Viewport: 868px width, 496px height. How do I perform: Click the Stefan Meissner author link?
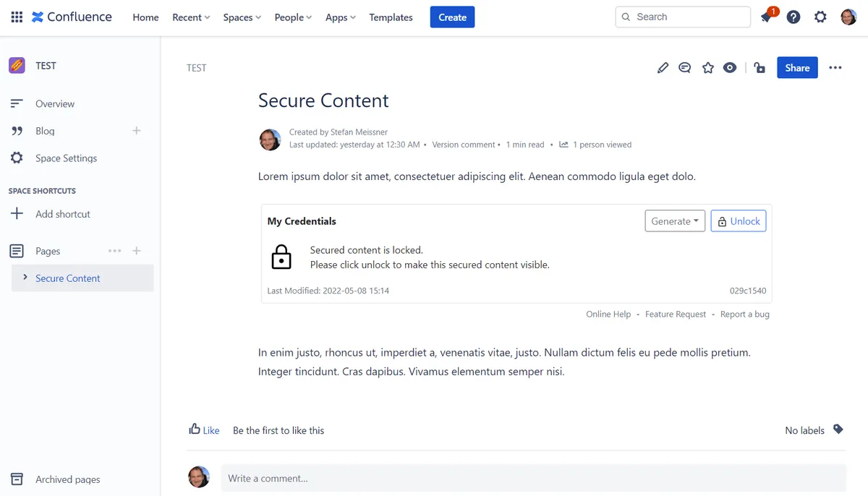359,132
